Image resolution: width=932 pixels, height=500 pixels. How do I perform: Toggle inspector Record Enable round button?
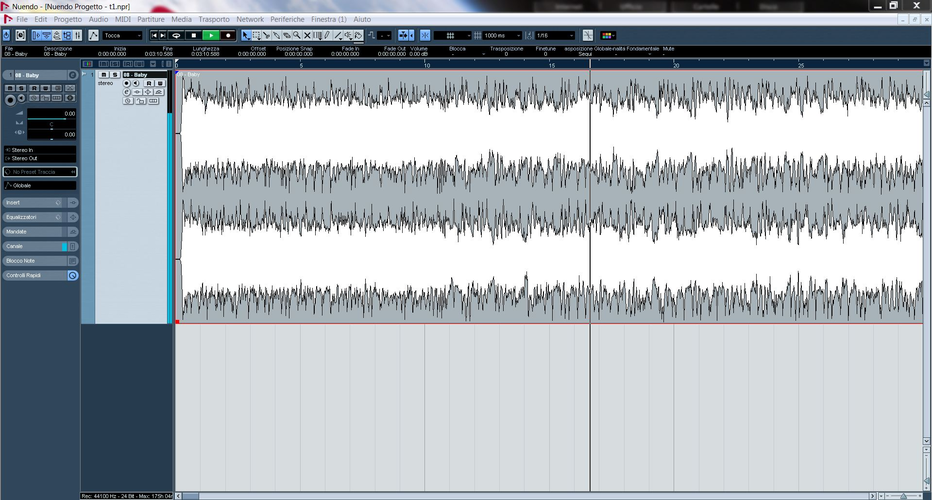(10, 99)
